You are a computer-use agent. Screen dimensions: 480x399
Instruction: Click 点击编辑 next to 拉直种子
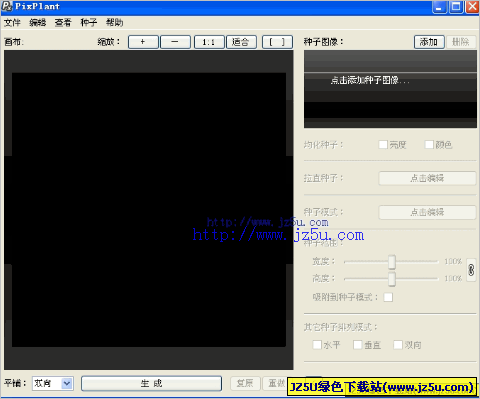tap(427, 178)
